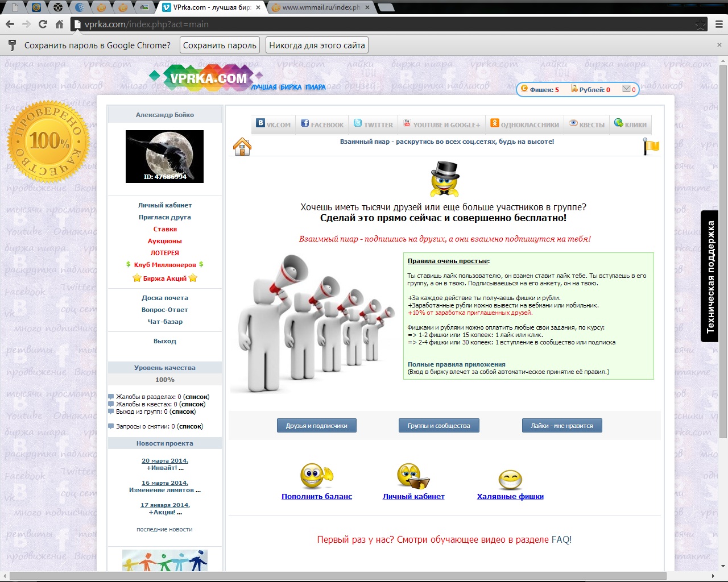
Task: Open the последние новости link
Action: (164, 529)
